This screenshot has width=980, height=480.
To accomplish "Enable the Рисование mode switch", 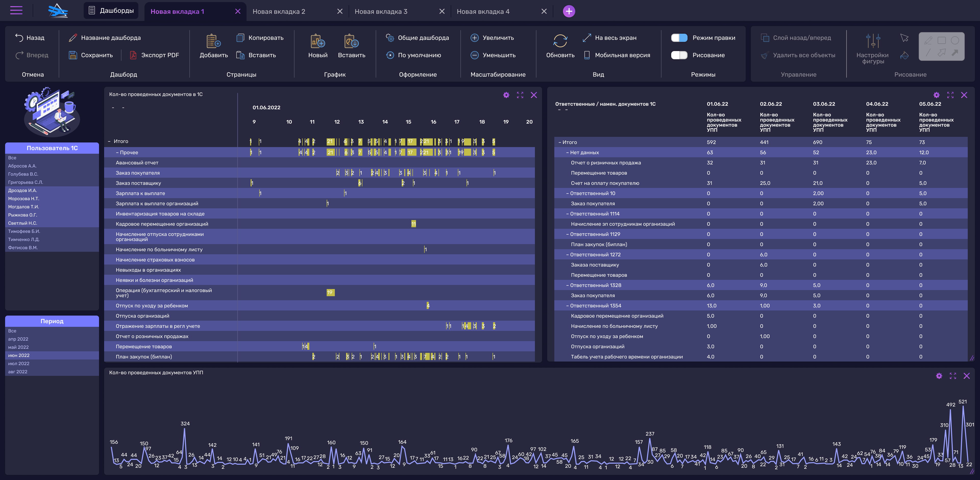I will pos(679,55).
